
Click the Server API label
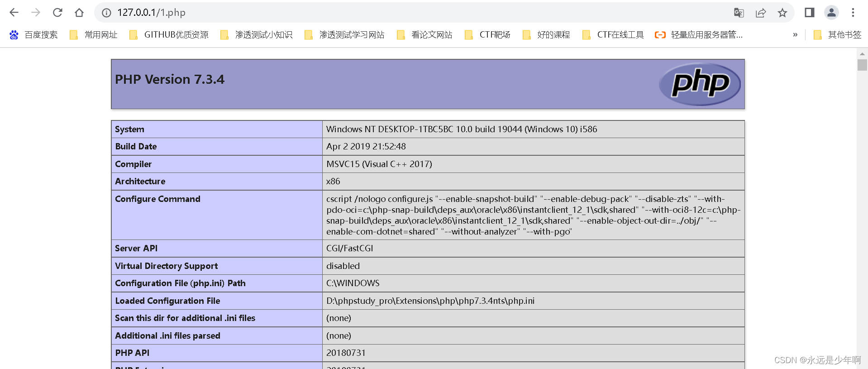pyautogui.click(x=136, y=248)
